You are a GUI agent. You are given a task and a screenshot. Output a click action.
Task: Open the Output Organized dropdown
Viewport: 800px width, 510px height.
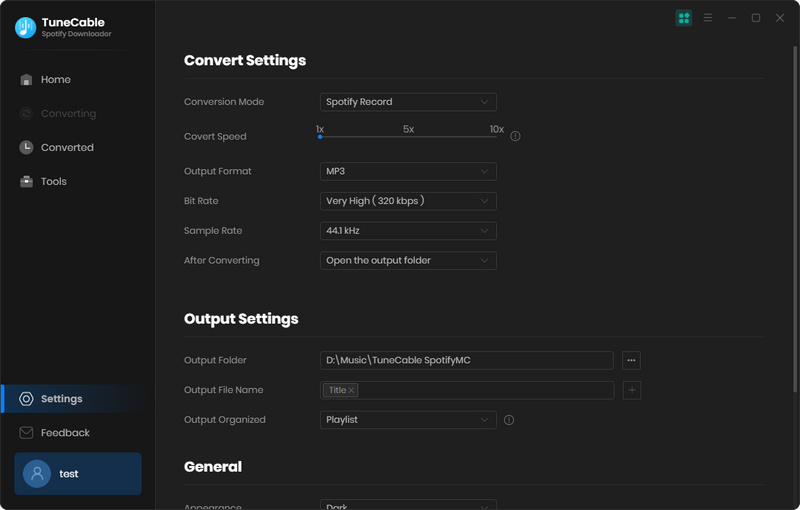click(x=408, y=420)
